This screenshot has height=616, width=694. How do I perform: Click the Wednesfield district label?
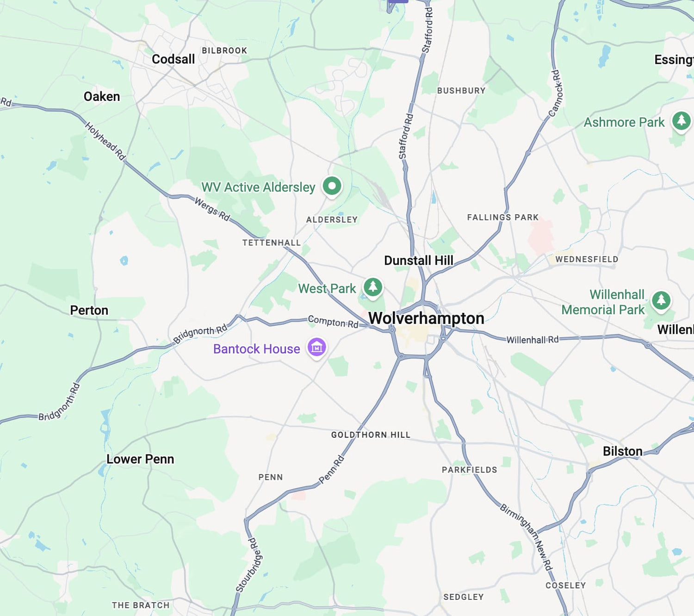click(x=587, y=259)
